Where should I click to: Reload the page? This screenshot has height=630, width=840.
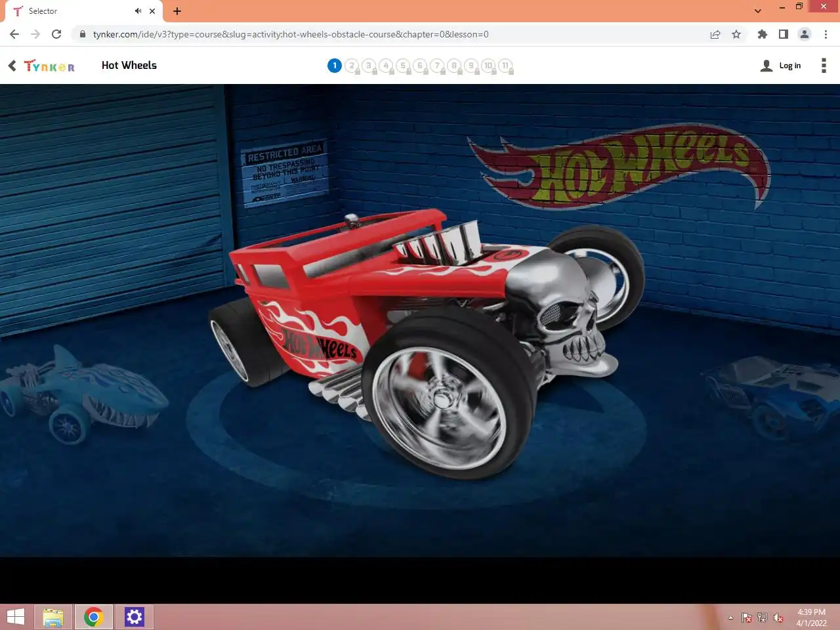[56, 34]
